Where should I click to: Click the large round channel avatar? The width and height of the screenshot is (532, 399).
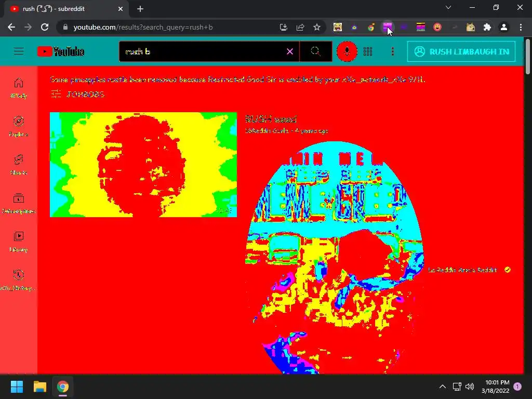(334, 258)
